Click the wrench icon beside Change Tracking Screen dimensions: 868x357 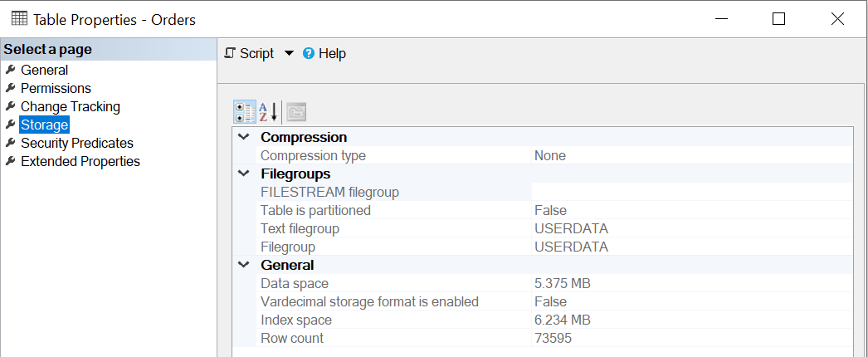coord(10,106)
